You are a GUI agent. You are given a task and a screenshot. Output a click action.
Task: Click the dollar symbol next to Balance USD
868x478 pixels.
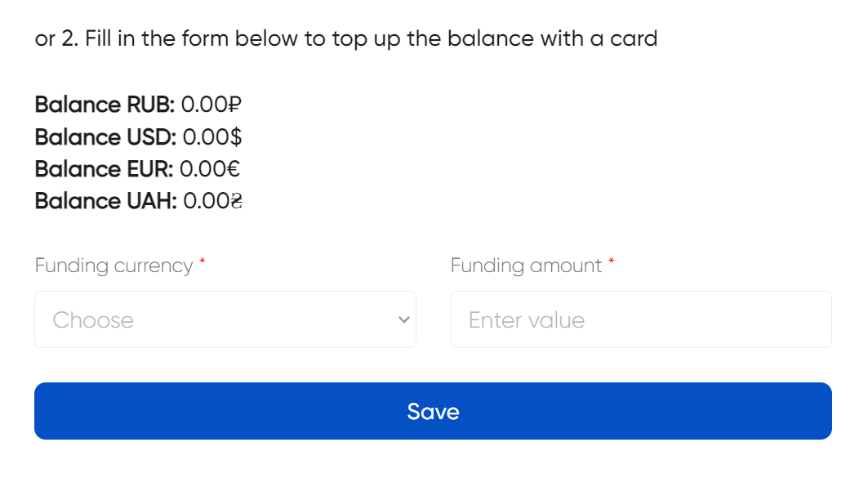(x=235, y=137)
